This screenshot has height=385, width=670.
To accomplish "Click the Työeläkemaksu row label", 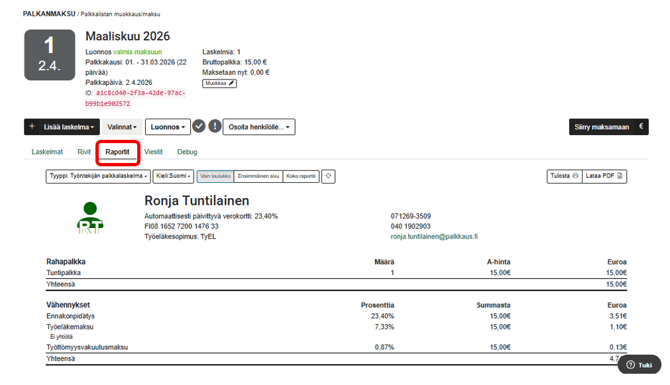I will 70,327.
